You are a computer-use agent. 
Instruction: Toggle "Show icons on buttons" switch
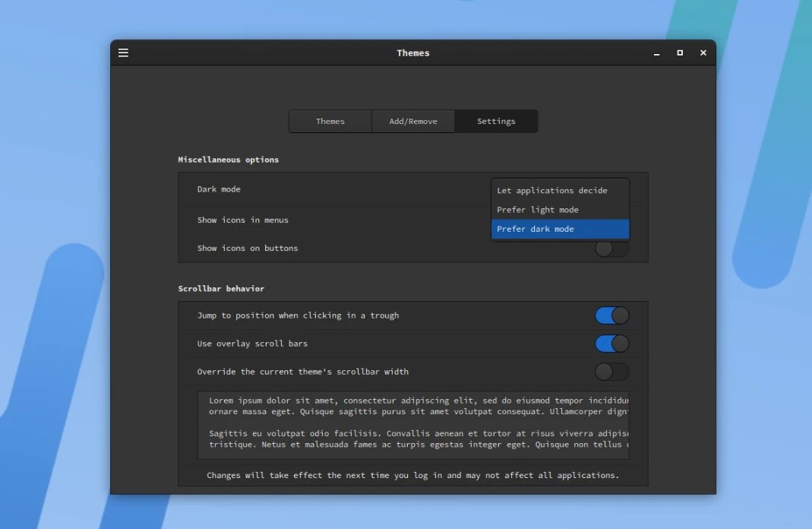[612, 249]
